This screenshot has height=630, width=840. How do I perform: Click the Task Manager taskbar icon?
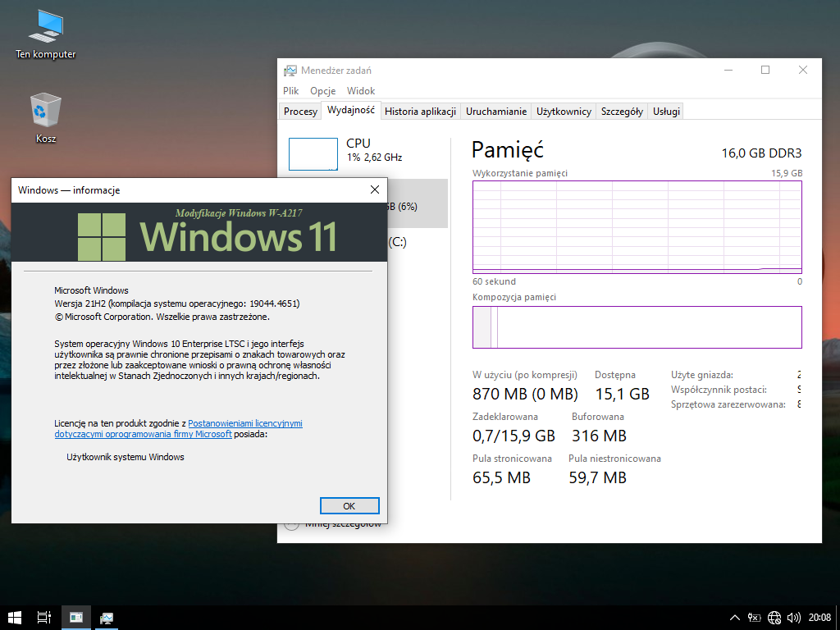(x=107, y=617)
